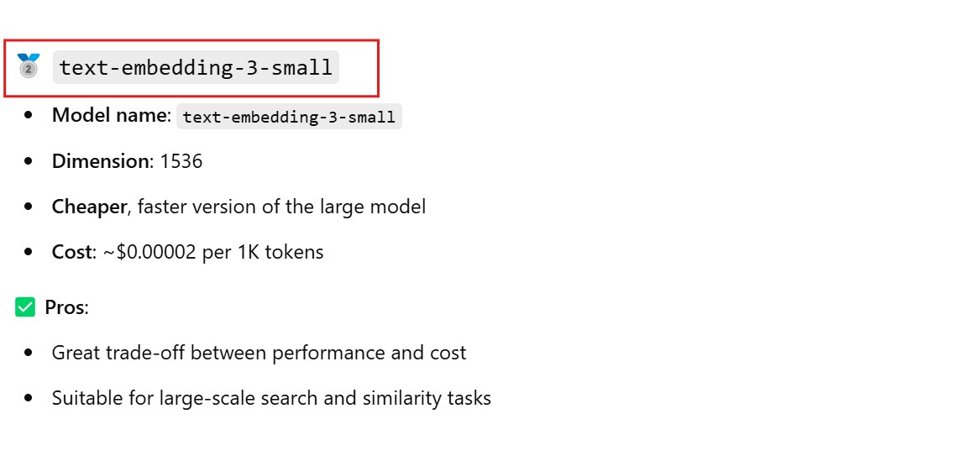Click the bullet point before Dimension
980x461 pixels.
pos(29,161)
